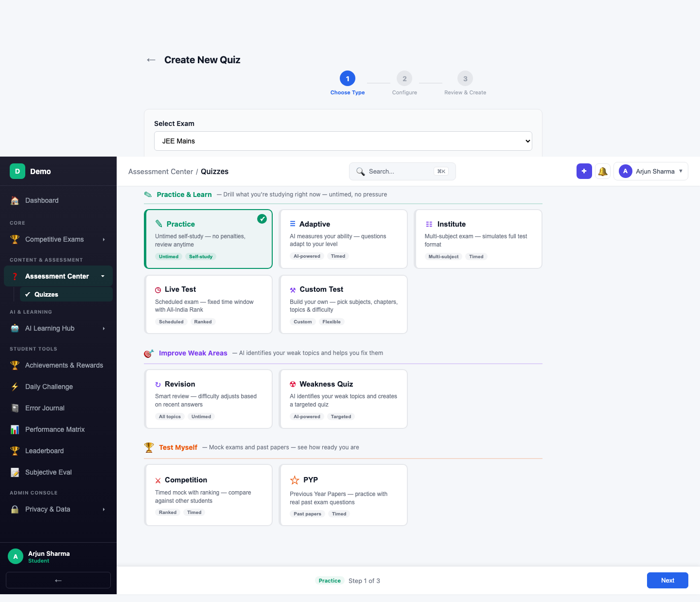The height and width of the screenshot is (602, 700).
Task: Click the Daily Challenge lightning icon
Action: 15,387
